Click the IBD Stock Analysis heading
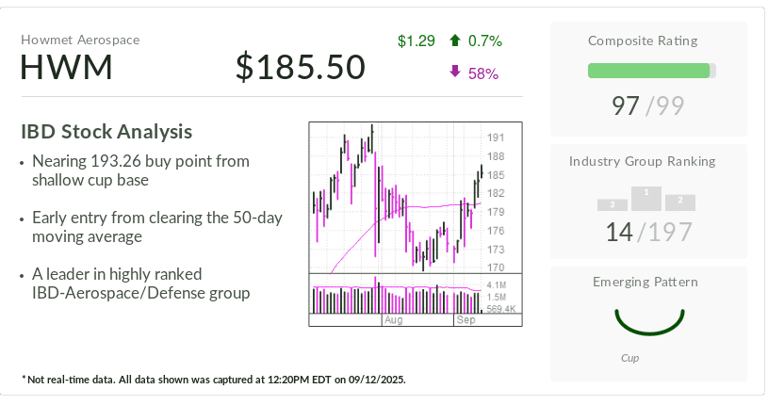768x405 pixels. point(106,131)
